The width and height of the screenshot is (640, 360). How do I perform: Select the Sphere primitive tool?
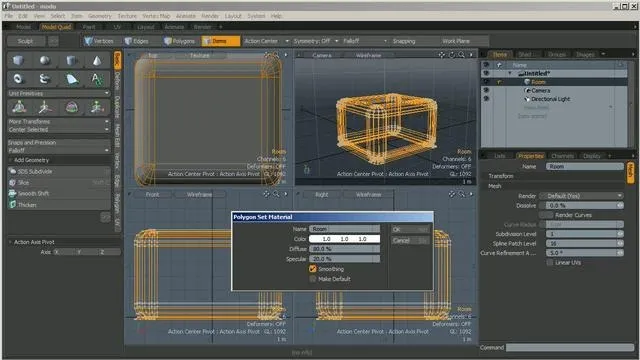[x=45, y=60]
